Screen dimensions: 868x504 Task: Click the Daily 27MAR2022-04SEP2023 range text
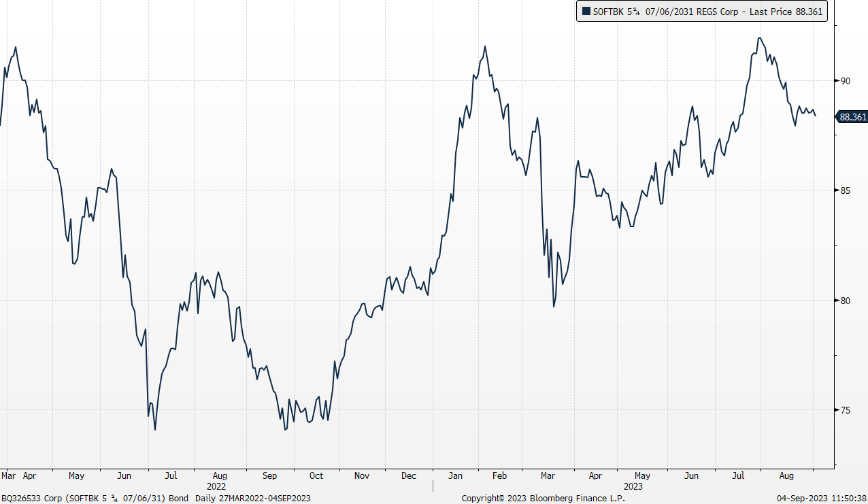[252, 499]
